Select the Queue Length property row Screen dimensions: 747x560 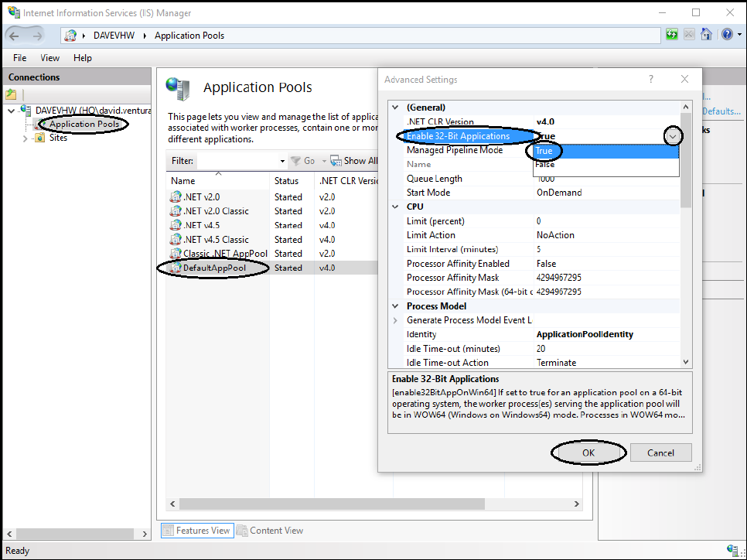(541, 179)
